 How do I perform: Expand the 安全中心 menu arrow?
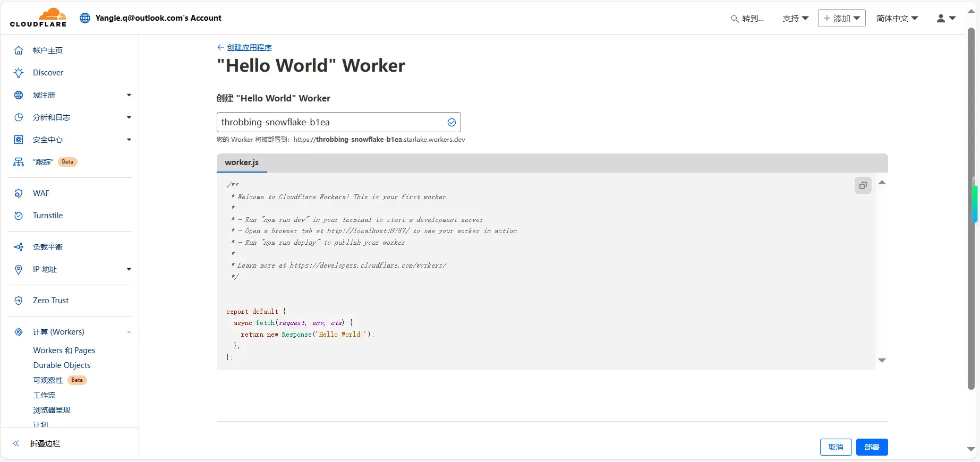click(129, 140)
